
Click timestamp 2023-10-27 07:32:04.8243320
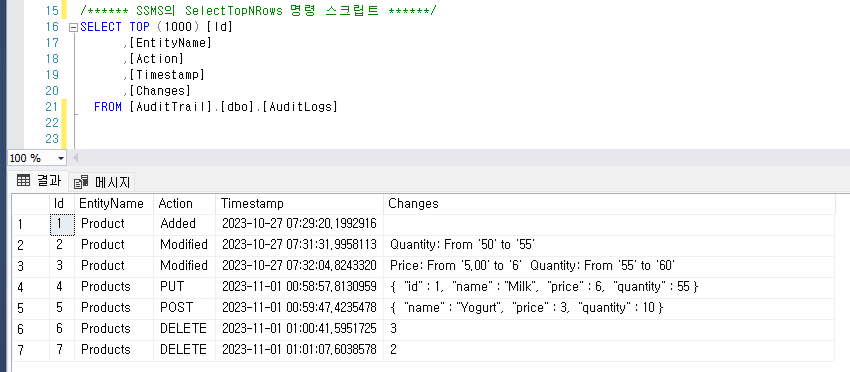299,266
